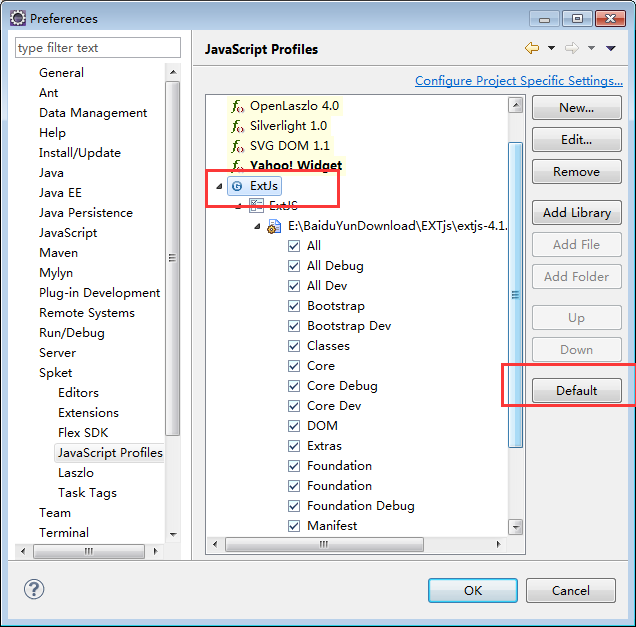Uncheck the Classes checkbox
This screenshot has width=636, height=627.
294,346
